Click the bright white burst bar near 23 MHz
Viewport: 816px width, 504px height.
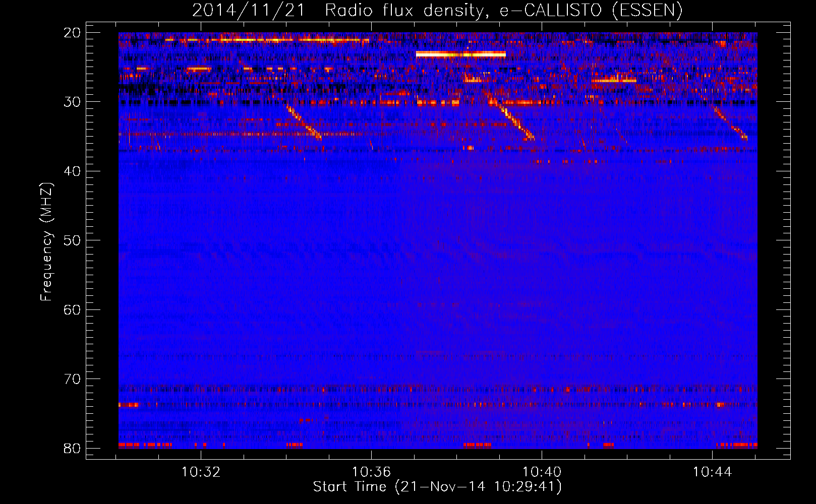coord(461,54)
